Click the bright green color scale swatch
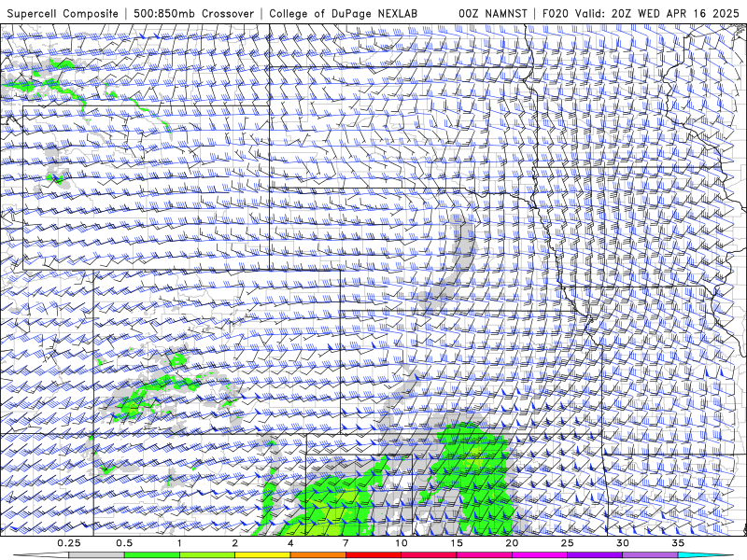747x560 pixels. coord(152,555)
